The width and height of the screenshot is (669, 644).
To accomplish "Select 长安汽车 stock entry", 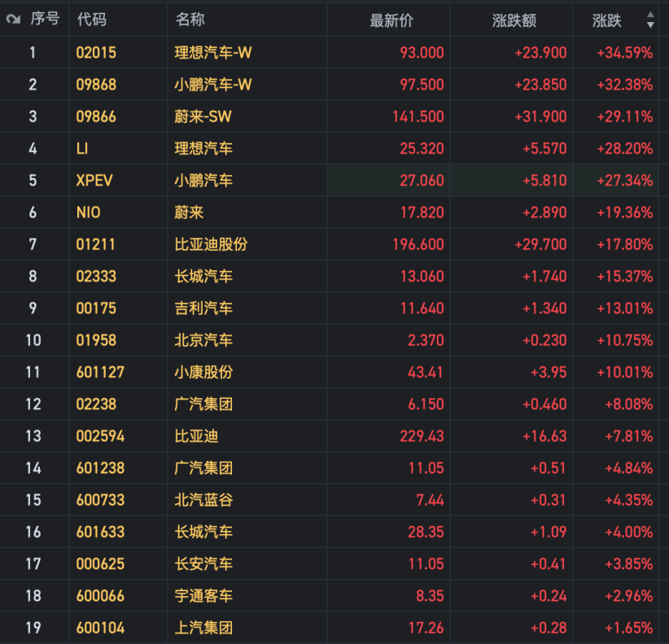I will 203,563.
